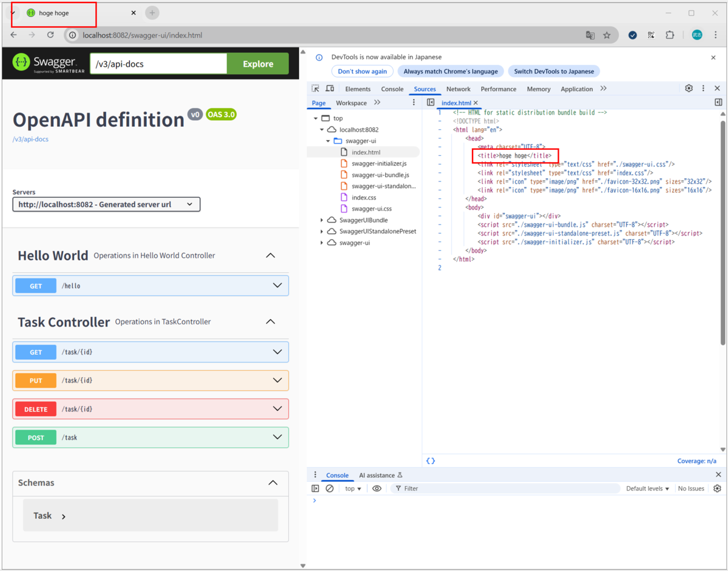Open the console context 'top' dropdown
Image resolution: width=728 pixels, height=571 pixels.
coord(353,488)
